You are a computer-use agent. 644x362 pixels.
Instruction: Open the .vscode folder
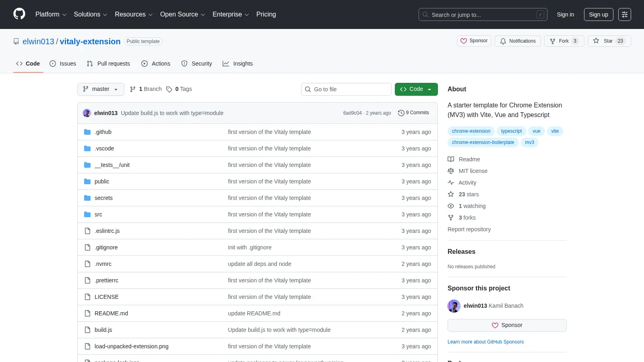[104, 148]
